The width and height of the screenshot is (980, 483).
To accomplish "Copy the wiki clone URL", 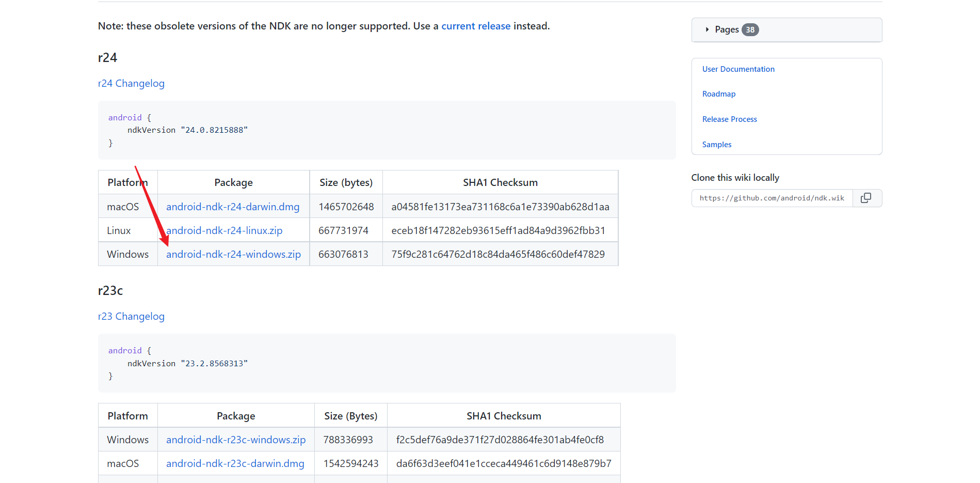I will click(866, 198).
